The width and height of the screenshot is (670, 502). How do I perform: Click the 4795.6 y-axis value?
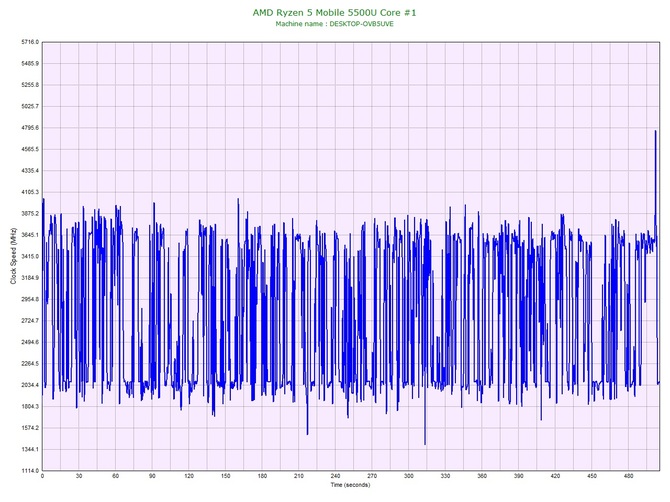pos(30,128)
